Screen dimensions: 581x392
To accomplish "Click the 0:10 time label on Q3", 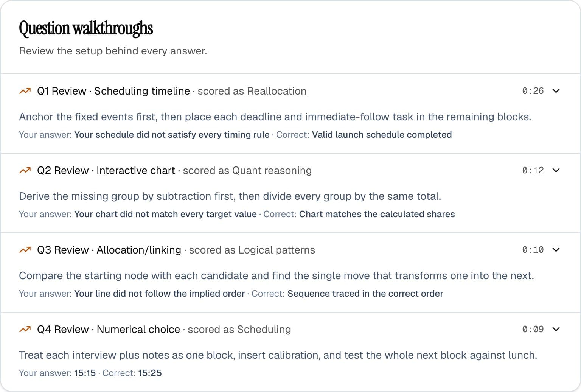I will 533,250.
